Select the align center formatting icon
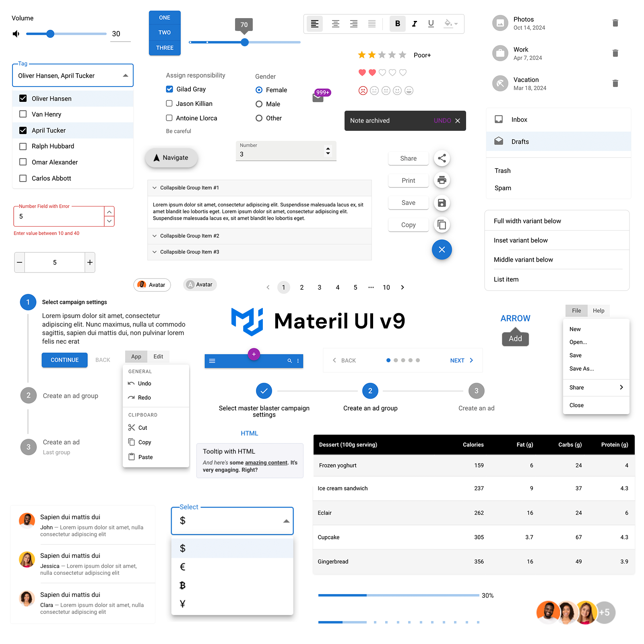Screen dimensions: 644x644 click(335, 24)
